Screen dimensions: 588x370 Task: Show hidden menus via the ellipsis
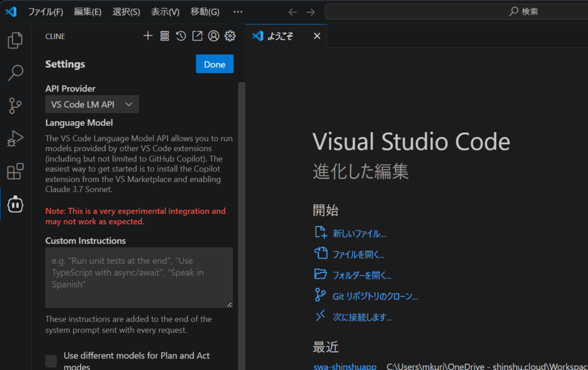pyautogui.click(x=238, y=12)
